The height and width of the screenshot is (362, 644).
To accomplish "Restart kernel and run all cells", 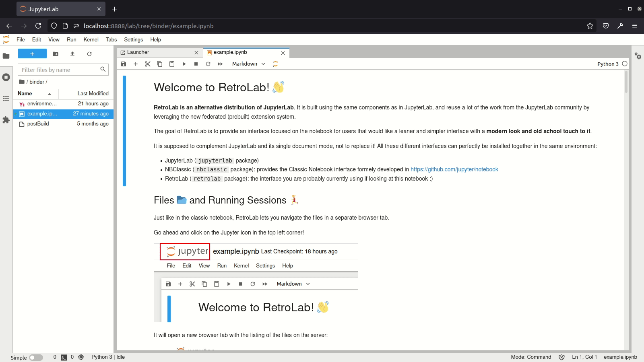I will pyautogui.click(x=220, y=64).
